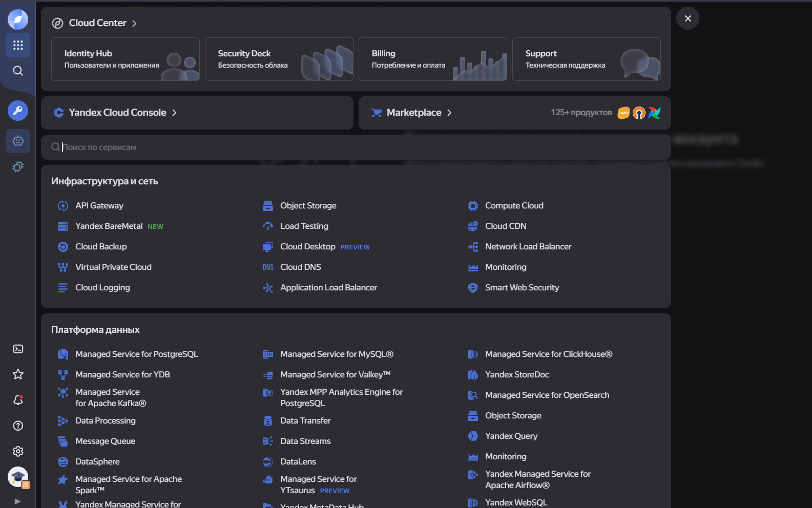Open the Identity Hub card
Viewport: 812px width, 508px height.
[x=126, y=59]
